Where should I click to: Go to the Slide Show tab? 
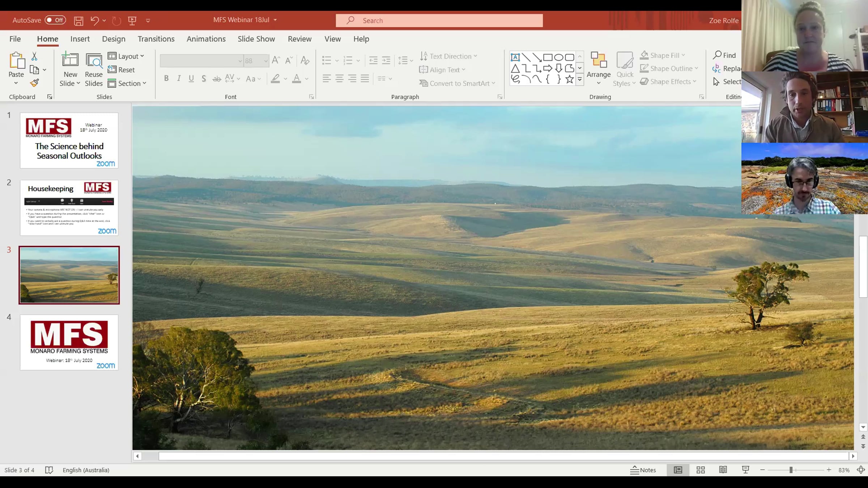[256, 39]
